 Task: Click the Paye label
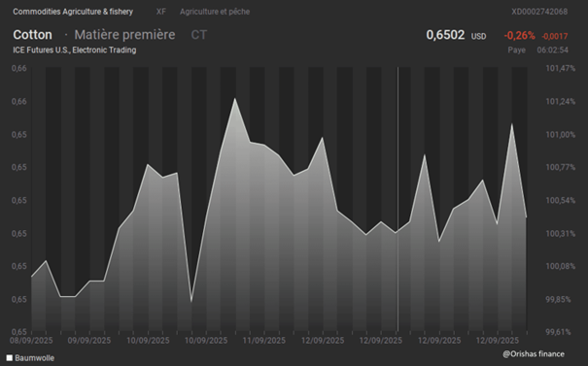pyautogui.click(x=516, y=50)
